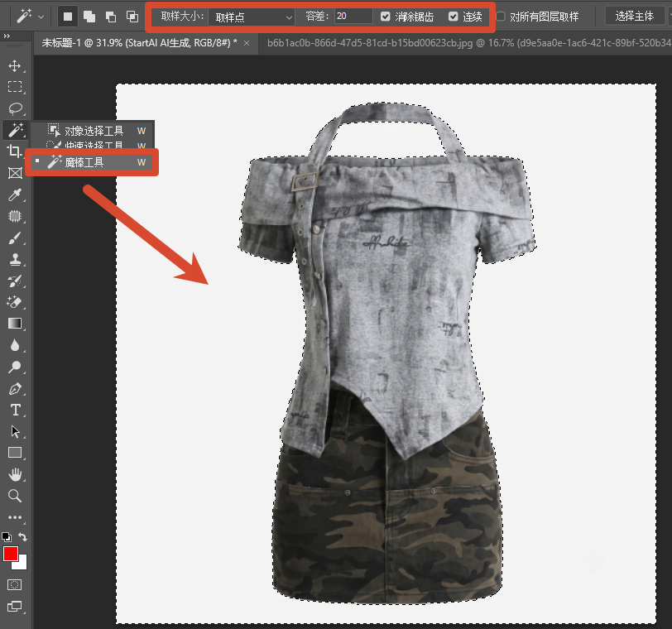Select the Move tool

[x=15, y=65]
